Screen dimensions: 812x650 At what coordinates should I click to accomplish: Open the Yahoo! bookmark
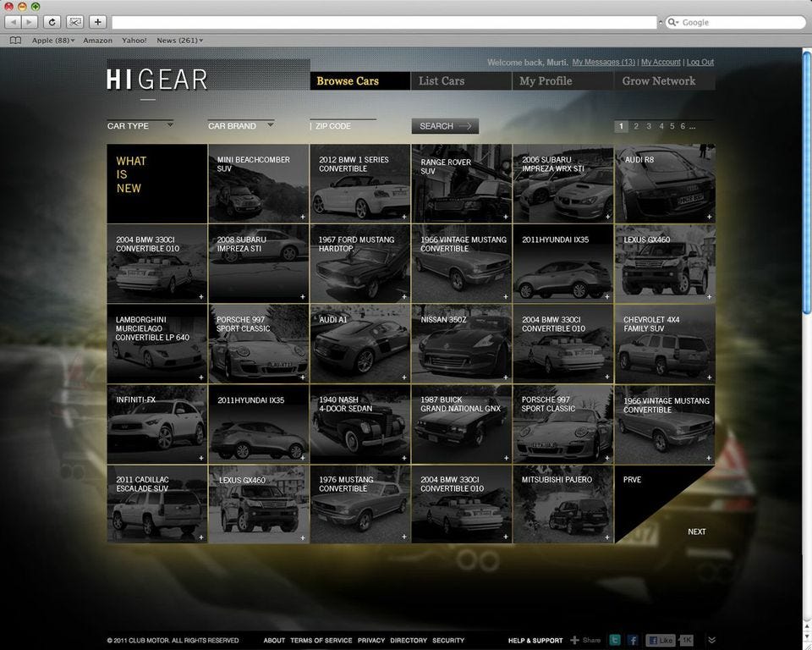coord(134,41)
